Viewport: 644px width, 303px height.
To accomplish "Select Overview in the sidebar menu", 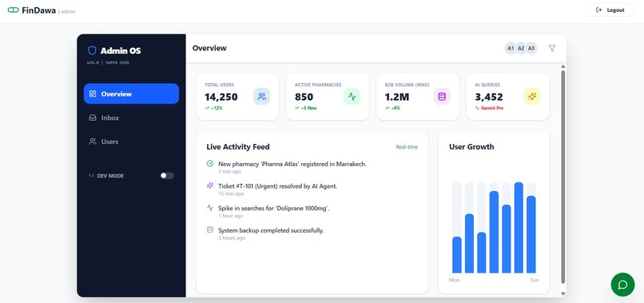I will 131,94.
